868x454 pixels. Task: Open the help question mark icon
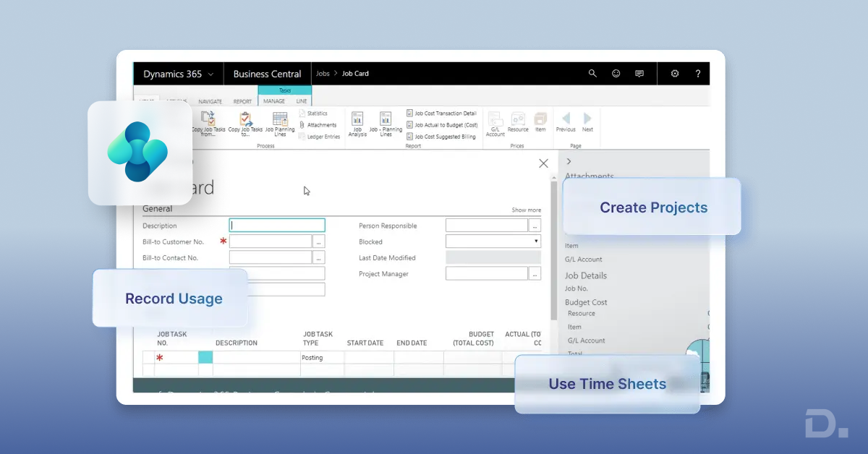698,74
